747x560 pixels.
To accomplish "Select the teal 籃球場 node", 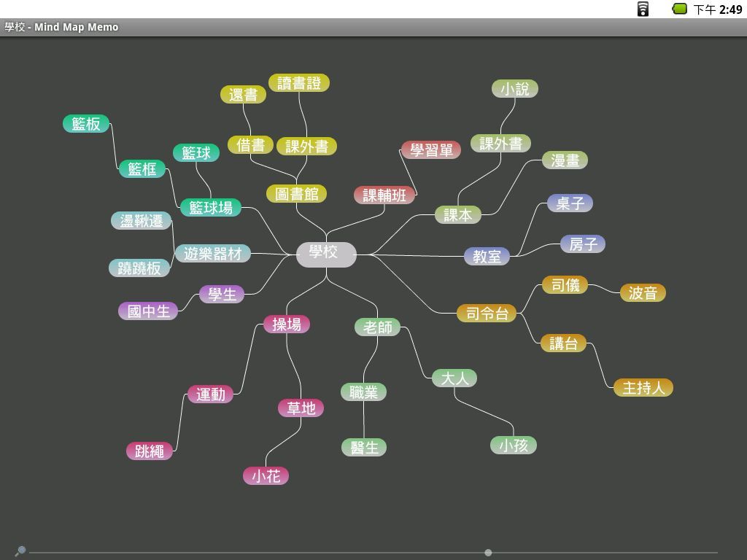I will pos(211,208).
